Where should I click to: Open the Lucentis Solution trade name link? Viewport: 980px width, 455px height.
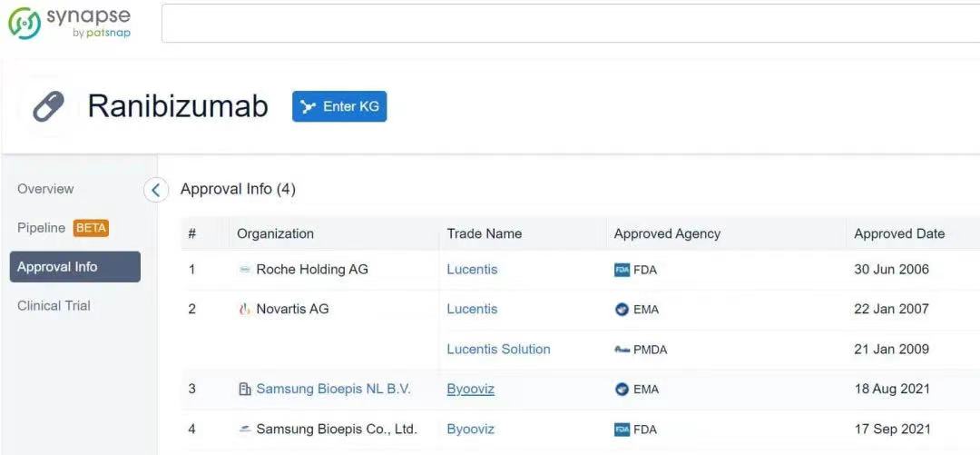[498, 350]
